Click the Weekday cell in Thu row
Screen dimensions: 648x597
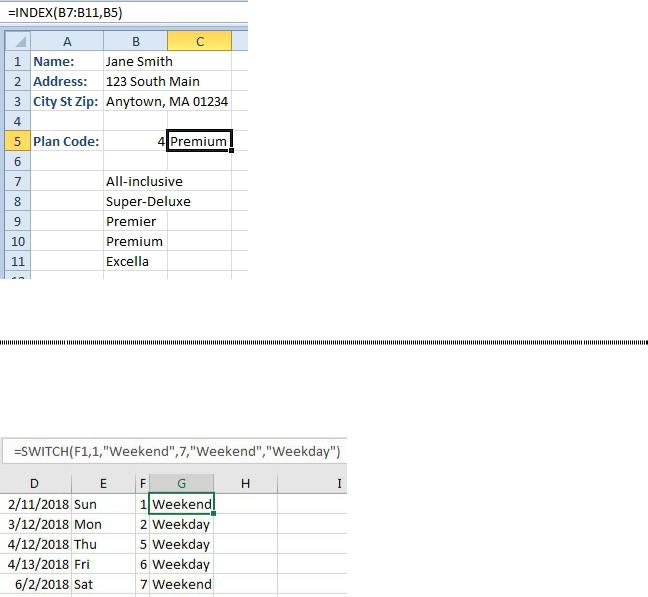181,544
